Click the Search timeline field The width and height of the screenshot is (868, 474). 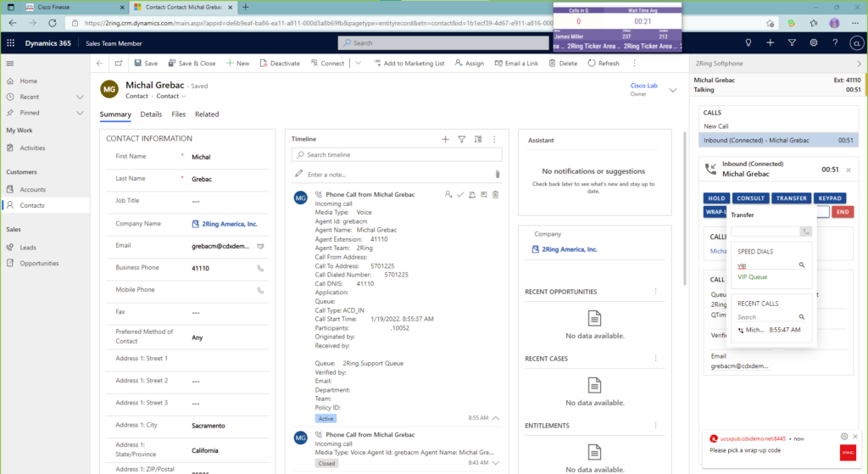397,155
